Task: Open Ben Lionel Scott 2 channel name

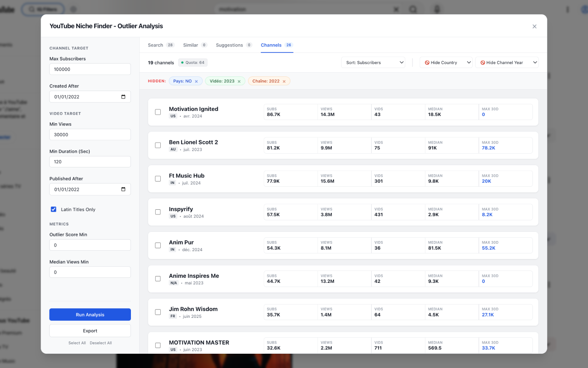Action: (193, 142)
